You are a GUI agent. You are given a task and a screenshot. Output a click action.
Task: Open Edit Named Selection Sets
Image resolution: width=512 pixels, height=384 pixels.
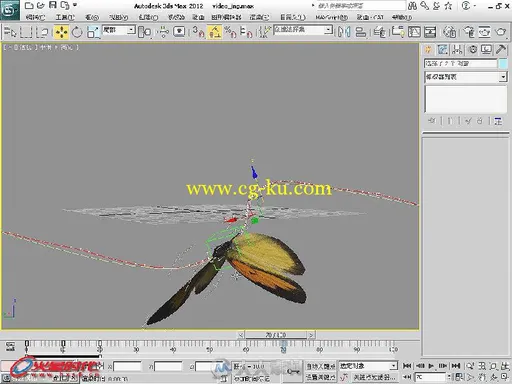coord(264,32)
